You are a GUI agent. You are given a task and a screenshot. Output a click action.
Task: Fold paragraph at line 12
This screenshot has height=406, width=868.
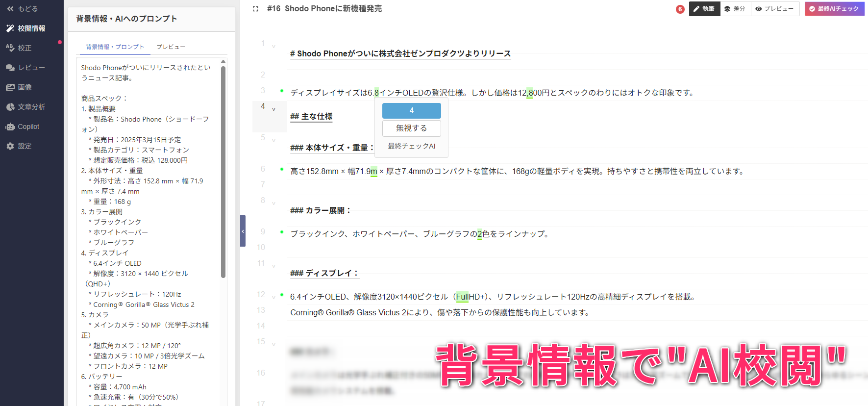coord(273,298)
